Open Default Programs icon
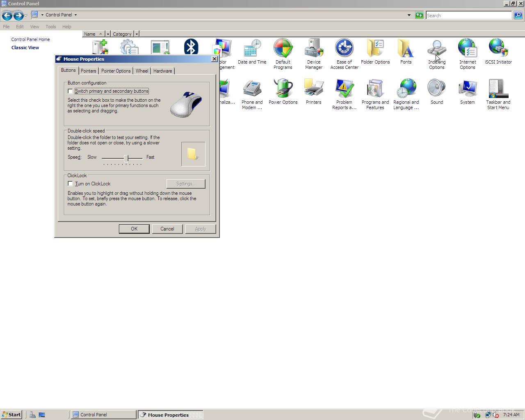The width and height of the screenshot is (525, 420). pos(283,54)
